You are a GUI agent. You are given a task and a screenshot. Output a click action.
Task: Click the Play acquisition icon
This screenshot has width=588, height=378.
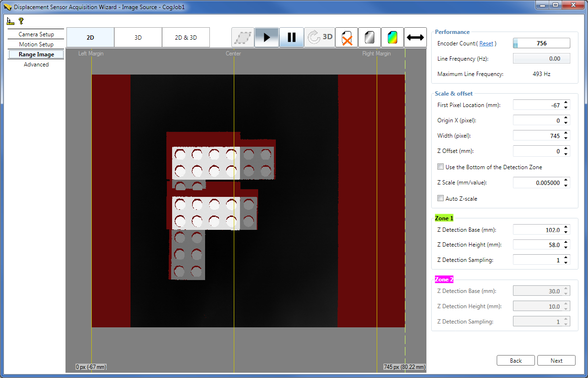[267, 37]
